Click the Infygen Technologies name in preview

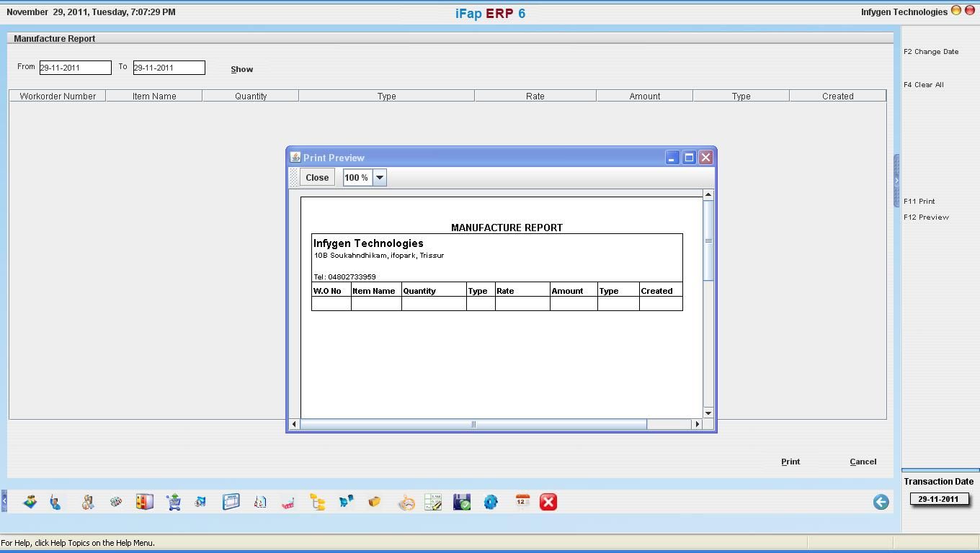pos(368,243)
